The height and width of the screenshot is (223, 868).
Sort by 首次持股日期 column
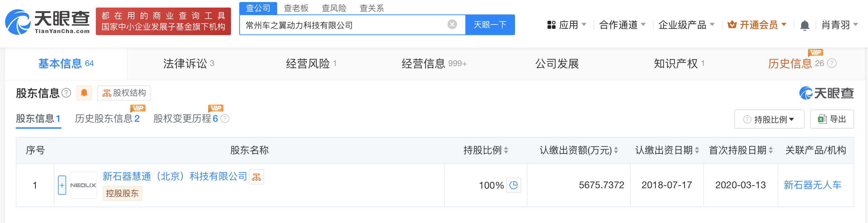click(x=771, y=150)
